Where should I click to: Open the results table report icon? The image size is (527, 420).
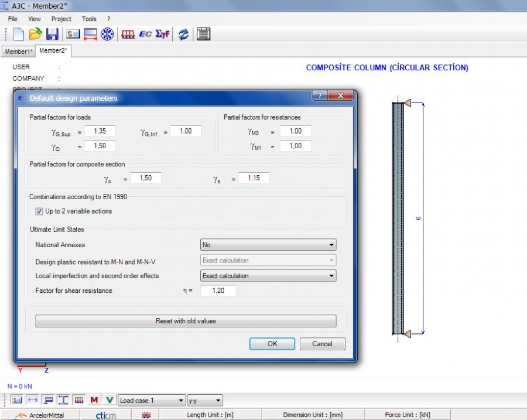click(x=203, y=34)
